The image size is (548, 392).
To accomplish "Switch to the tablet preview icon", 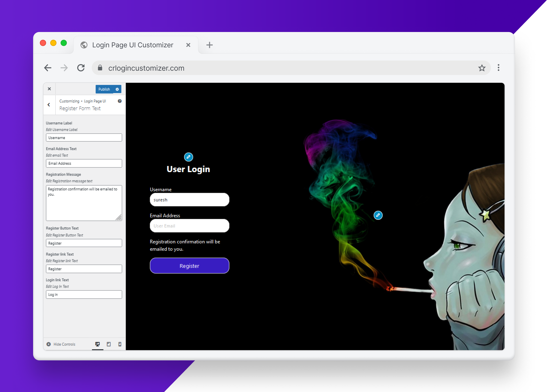I will tap(109, 344).
